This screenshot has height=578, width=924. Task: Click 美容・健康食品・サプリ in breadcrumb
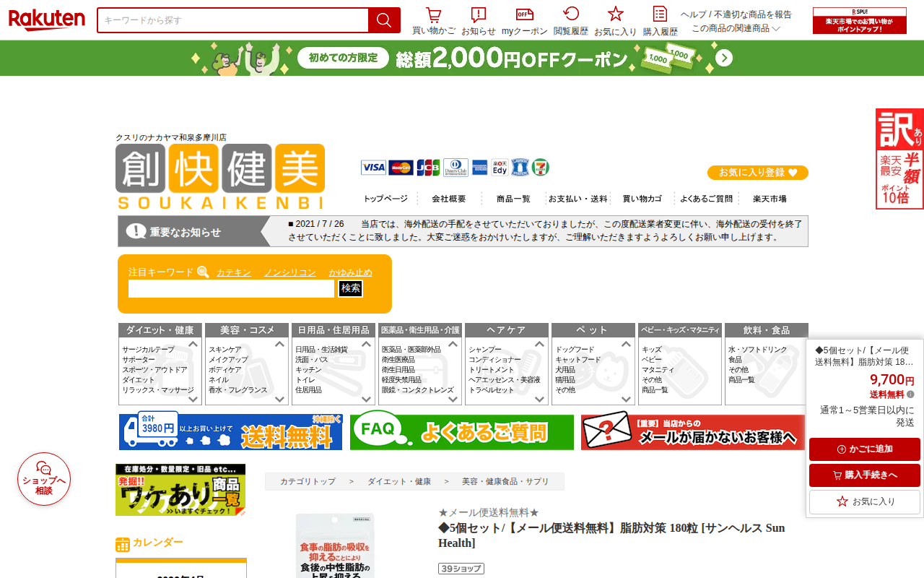click(505, 481)
